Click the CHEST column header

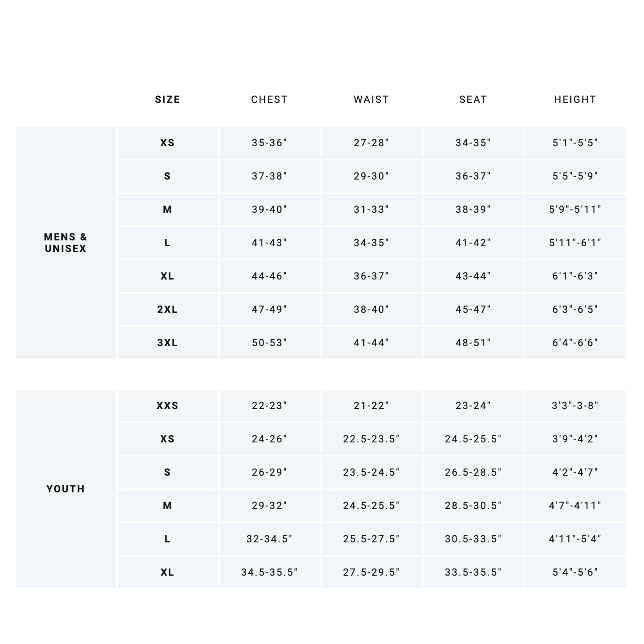[x=269, y=99]
